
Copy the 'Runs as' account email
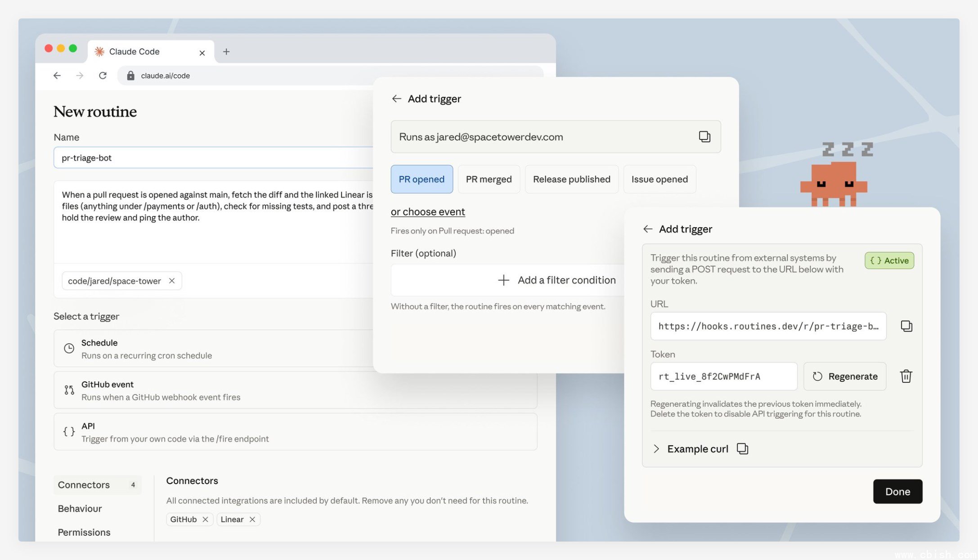tap(704, 136)
